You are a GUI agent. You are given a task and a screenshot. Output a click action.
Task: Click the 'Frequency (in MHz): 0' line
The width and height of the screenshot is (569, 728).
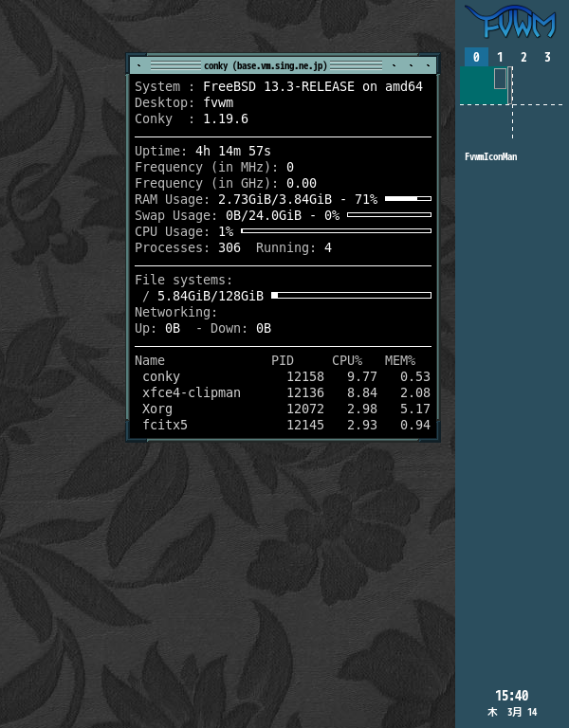[214, 167]
